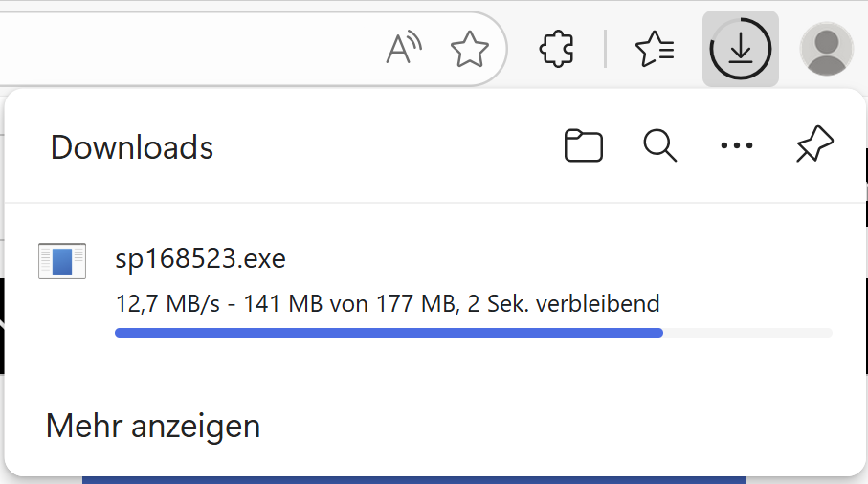Image resolution: width=868 pixels, height=484 pixels.
Task: Click the Downloads toolbar button
Action: (x=740, y=49)
